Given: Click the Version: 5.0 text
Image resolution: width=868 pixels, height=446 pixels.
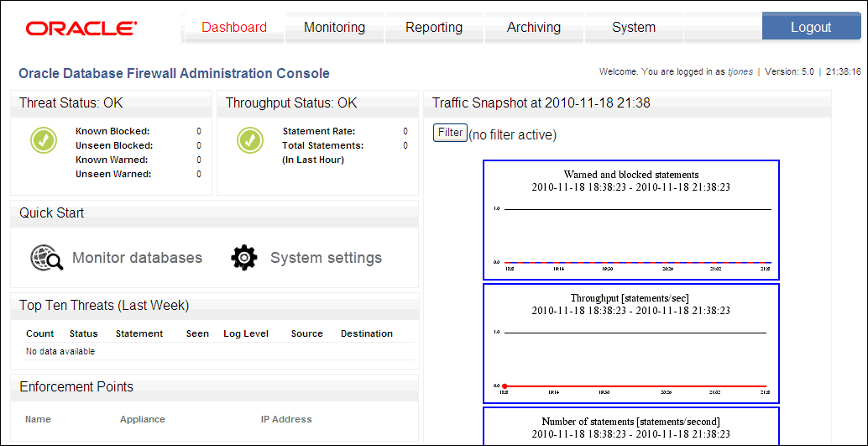Looking at the screenshot, I should (789, 72).
